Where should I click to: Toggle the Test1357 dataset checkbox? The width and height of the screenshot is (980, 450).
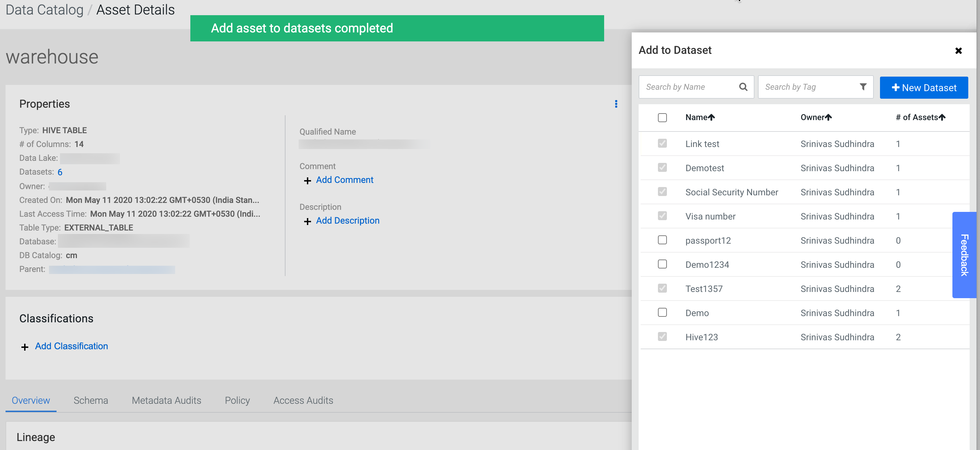point(662,288)
